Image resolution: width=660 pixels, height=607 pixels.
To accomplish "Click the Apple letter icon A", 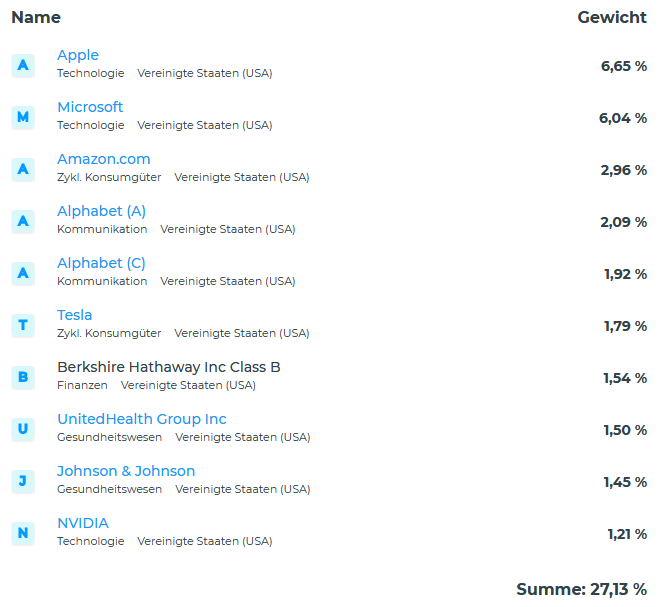I will point(23,65).
